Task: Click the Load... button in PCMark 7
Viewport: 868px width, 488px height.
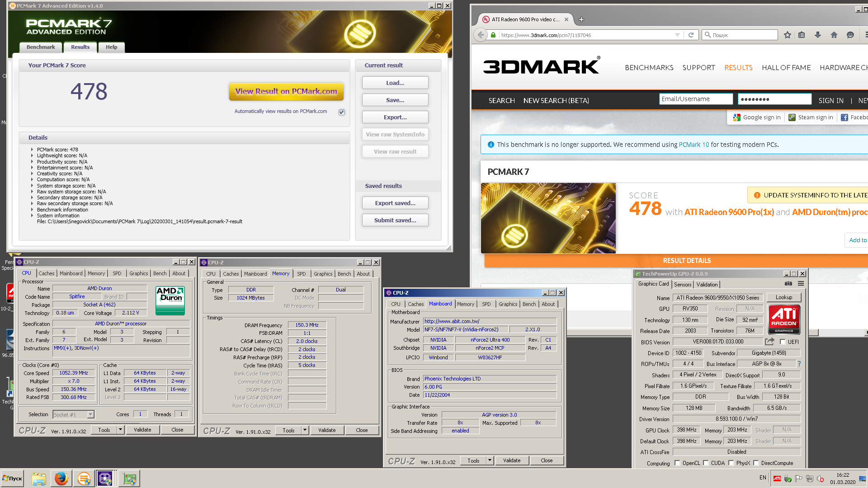Action: pos(395,83)
